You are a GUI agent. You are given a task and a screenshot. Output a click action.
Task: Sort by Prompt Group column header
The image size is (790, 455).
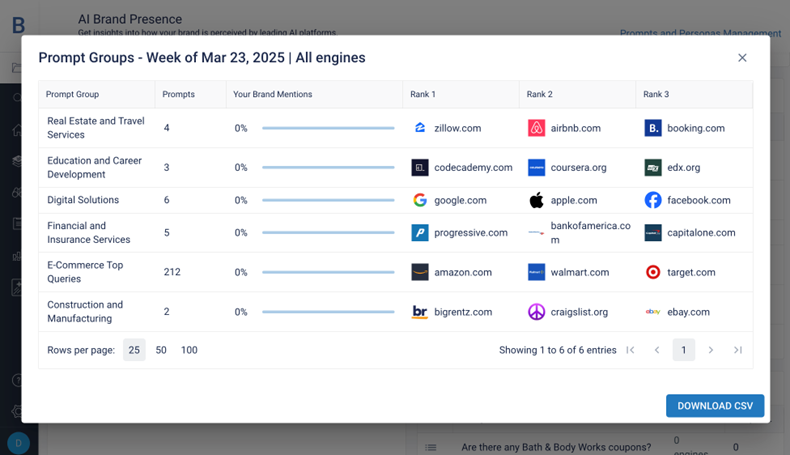(x=73, y=94)
